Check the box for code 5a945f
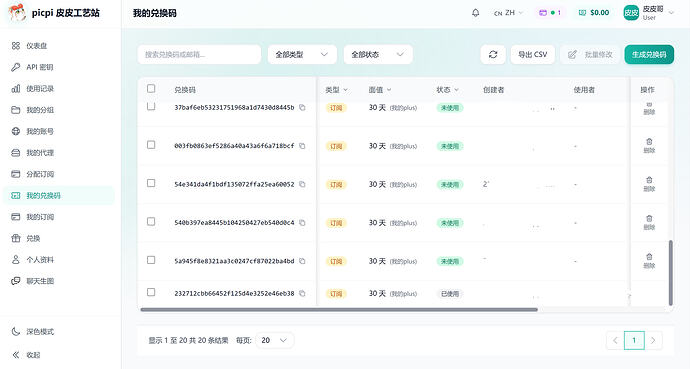The height and width of the screenshot is (369, 690). coord(151,260)
